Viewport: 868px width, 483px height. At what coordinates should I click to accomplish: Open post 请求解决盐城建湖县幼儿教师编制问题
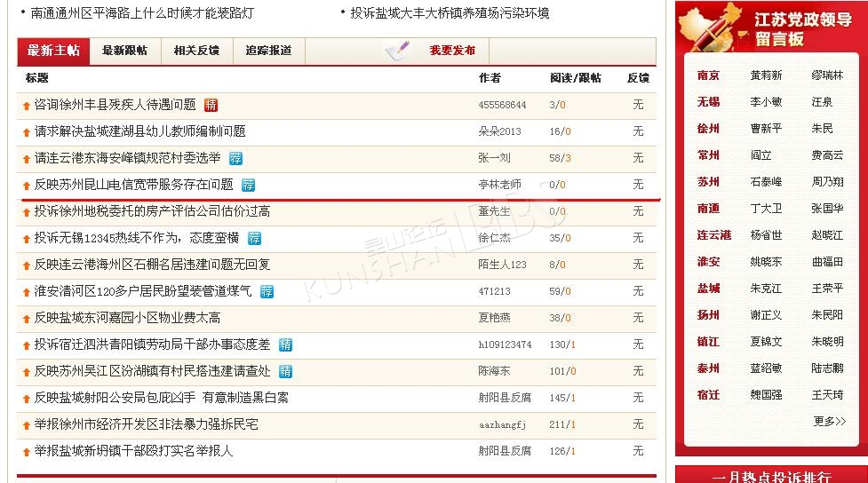point(140,131)
